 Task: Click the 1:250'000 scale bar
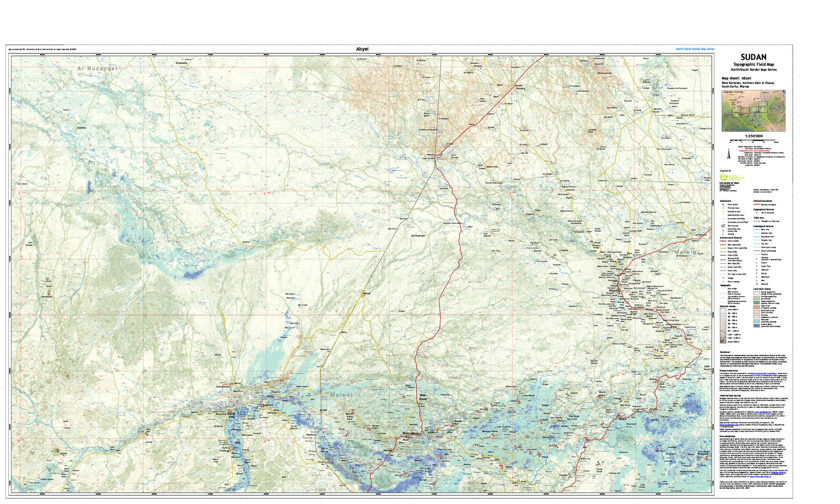[x=753, y=140]
